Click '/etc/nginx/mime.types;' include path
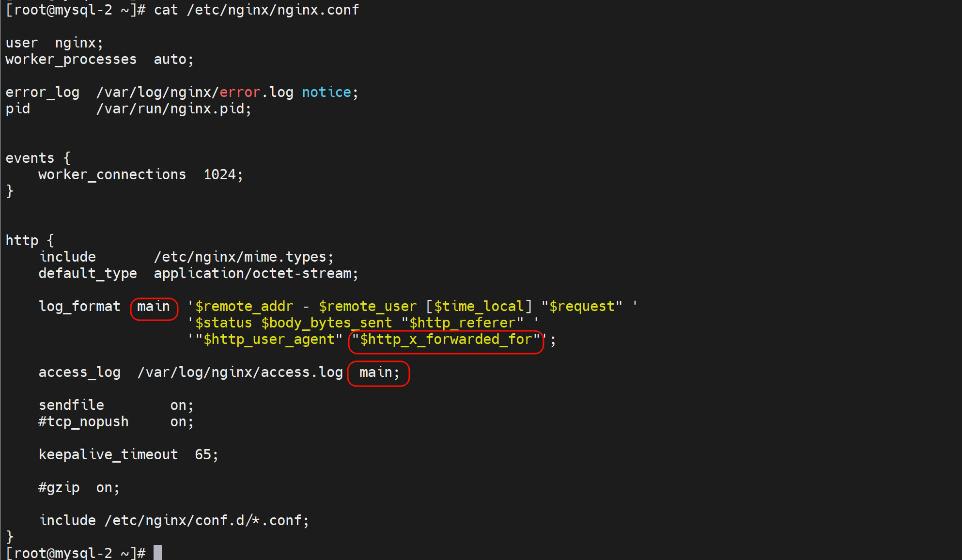962x560 pixels. [244, 257]
